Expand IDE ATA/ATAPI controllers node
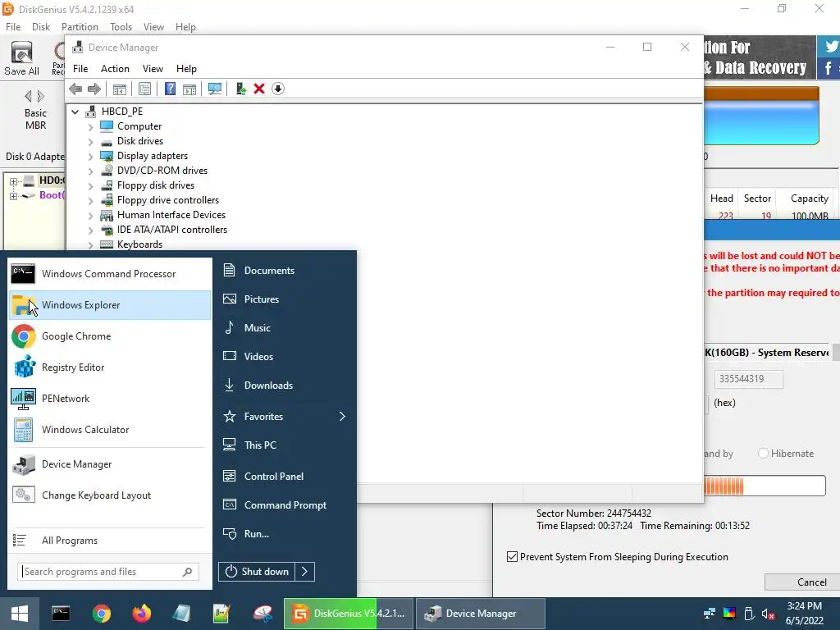The height and width of the screenshot is (630, 840). pos(90,231)
